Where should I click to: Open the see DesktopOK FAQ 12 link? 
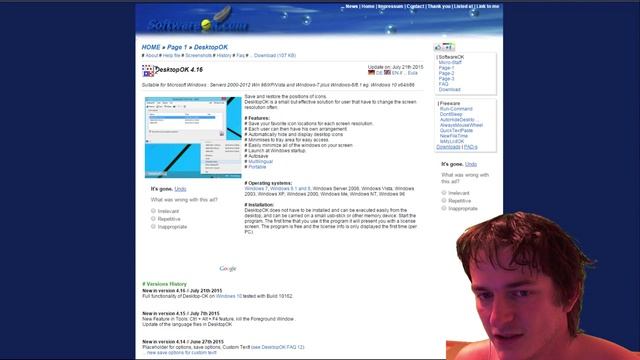[x=278, y=347]
